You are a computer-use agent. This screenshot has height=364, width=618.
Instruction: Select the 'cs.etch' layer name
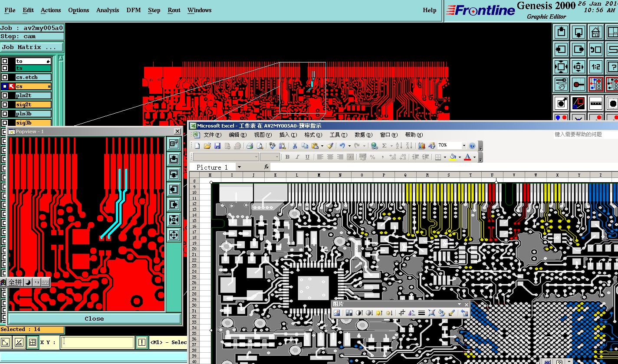(33, 77)
